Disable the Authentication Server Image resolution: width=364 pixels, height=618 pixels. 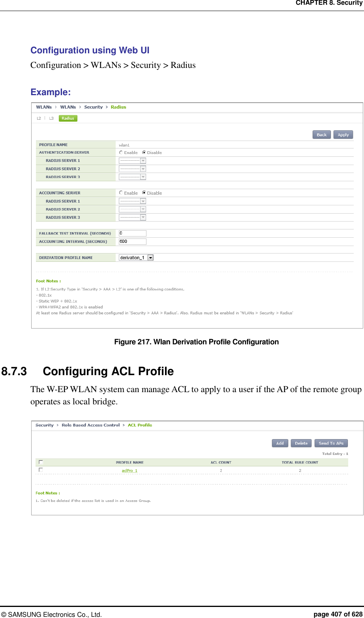[144, 152]
